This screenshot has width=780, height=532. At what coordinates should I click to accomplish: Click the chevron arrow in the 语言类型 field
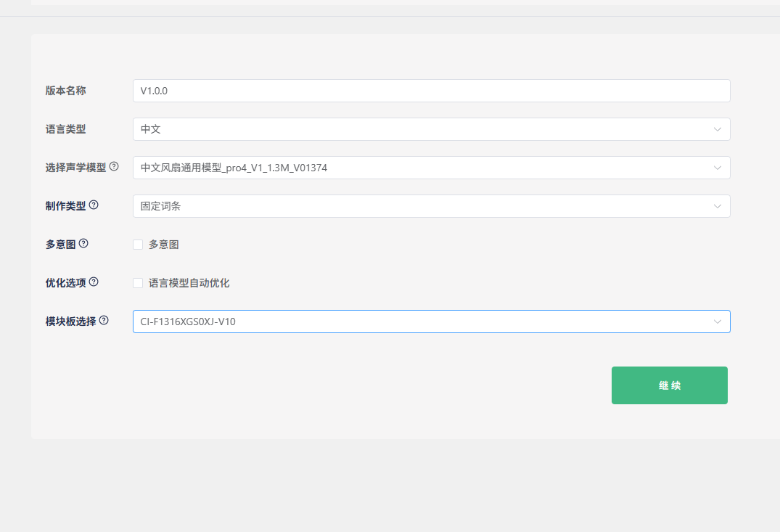(717, 129)
